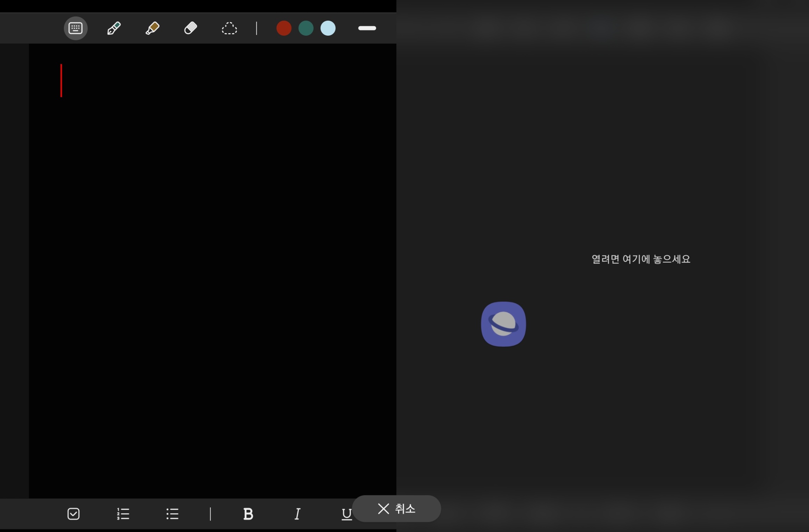Click the Samsung Internet app icon
Screen dimensions: 809x532
[503, 324]
